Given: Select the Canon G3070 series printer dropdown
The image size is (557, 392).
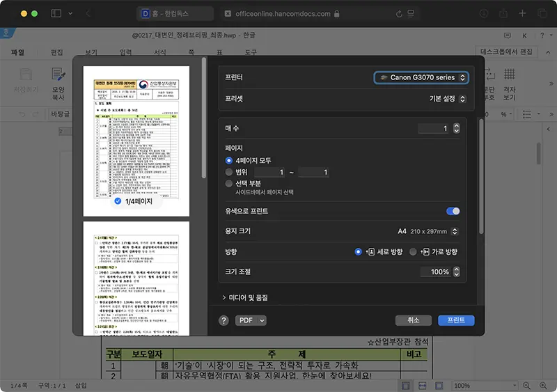Looking at the screenshot, I should [421, 77].
